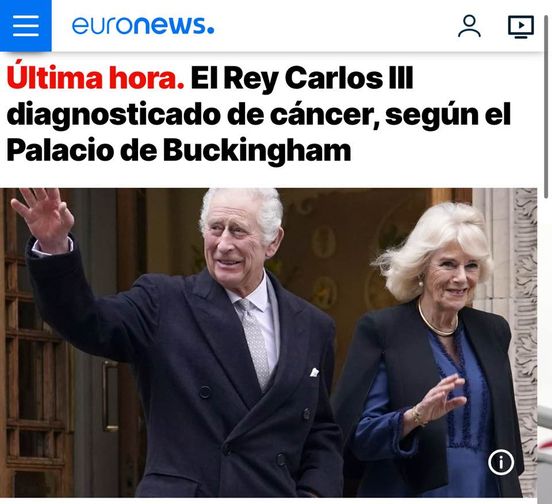552x504 pixels.
Task: Open the hamburger navigation menu
Action: [26, 26]
